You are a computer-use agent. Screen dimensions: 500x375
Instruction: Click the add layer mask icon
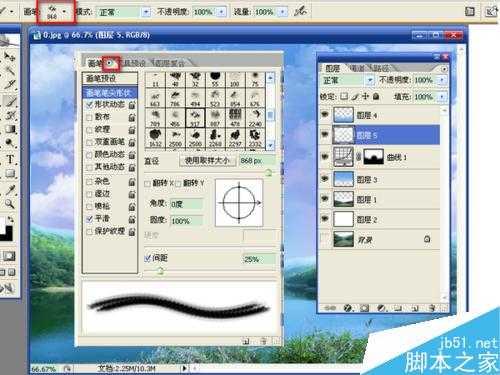pyautogui.click(x=364, y=308)
